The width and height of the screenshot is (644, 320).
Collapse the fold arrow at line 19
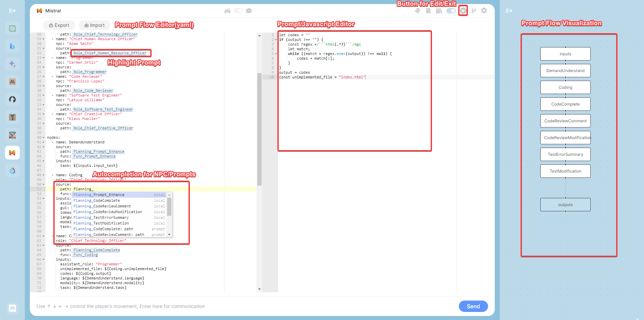point(44,39)
